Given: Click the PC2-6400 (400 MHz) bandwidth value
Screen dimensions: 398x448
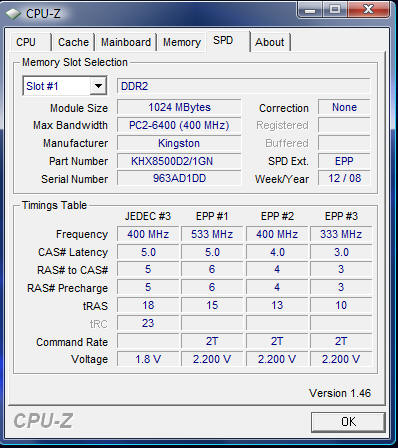Looking at the screenshot, I should coord(179,125).
